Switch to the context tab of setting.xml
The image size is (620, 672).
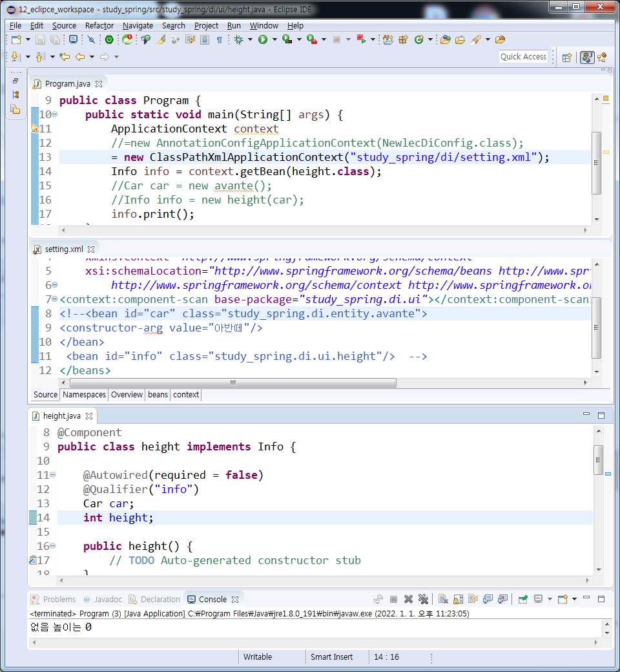(x=186, y=395)
